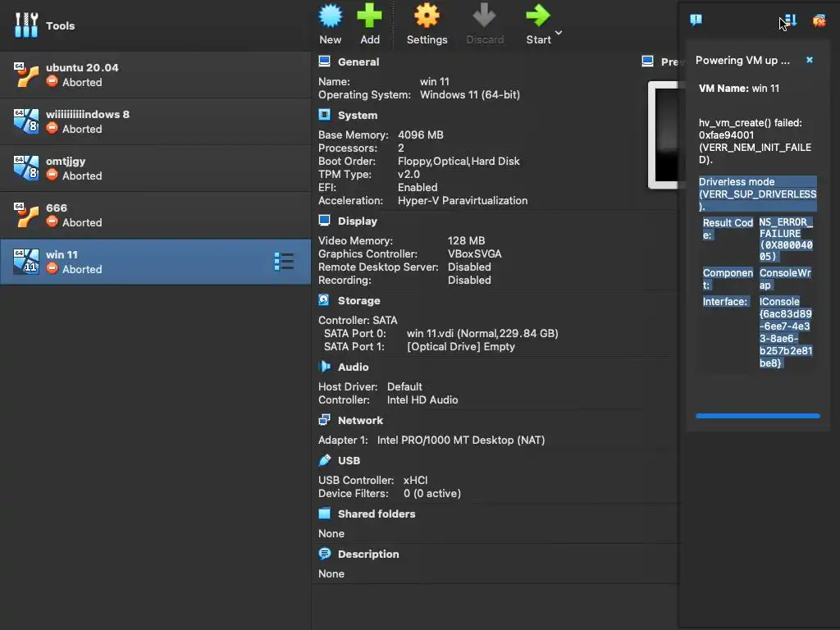
Task: Click the Network adapters icon
Action: coord(324,420)
